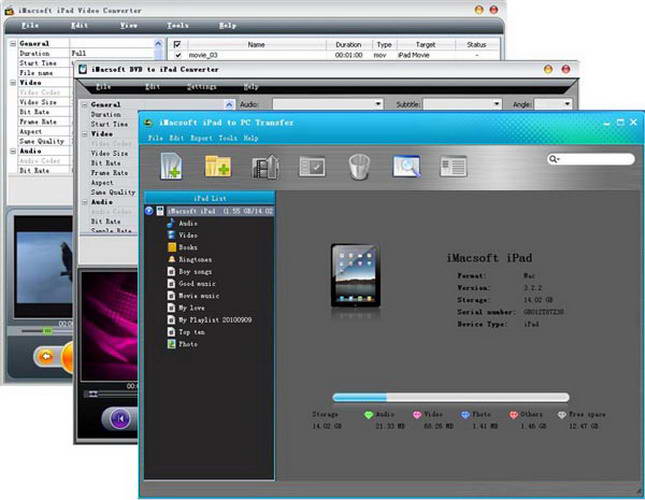
Task: Click the seek bar in the DVD Converter preview
Action: (111, 394)
